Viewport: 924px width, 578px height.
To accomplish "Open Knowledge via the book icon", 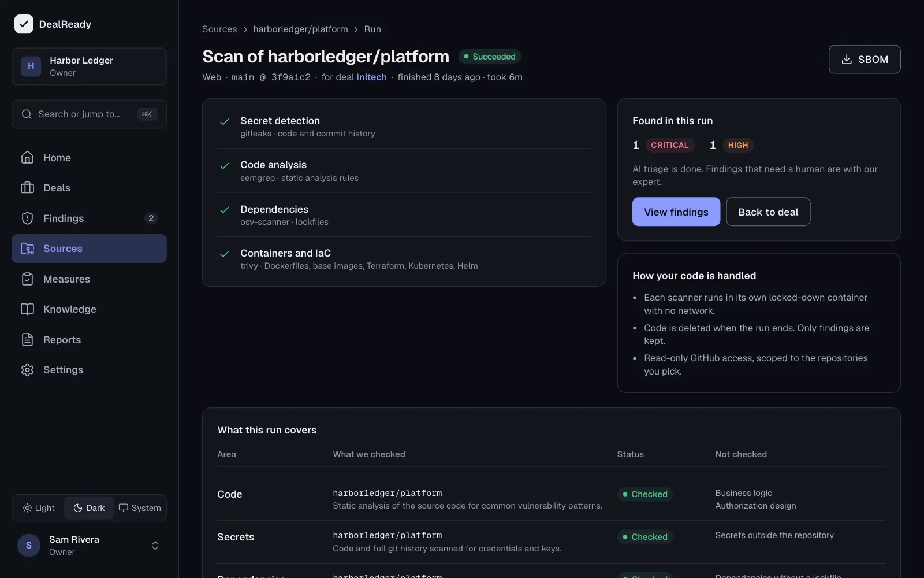I will point(27,309).
